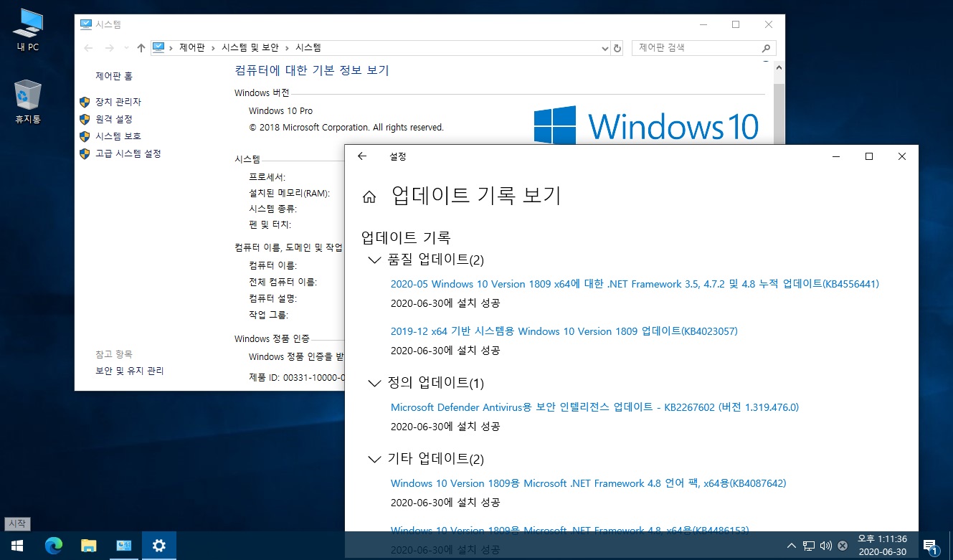Viewport: 953px width, 560px height.
Task: Click the 업데이트 기록 보기 heading
Action: (x=476, y=195)
